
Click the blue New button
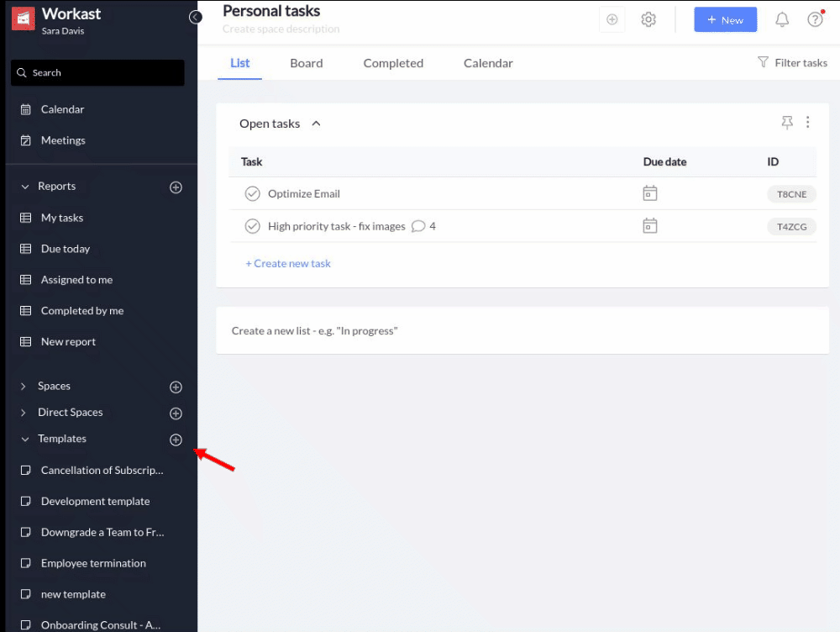pos(726,20)
